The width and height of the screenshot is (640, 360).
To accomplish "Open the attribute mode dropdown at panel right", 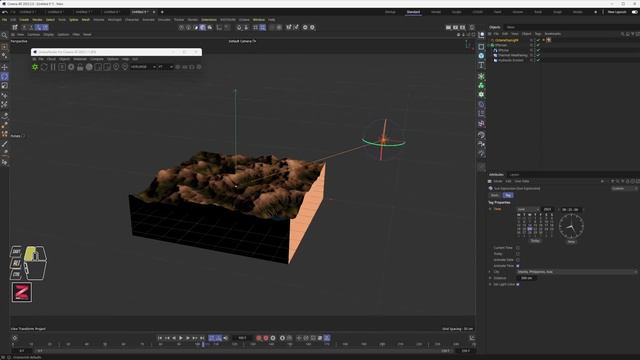I will pyautogui.click(x=624, y=189).
